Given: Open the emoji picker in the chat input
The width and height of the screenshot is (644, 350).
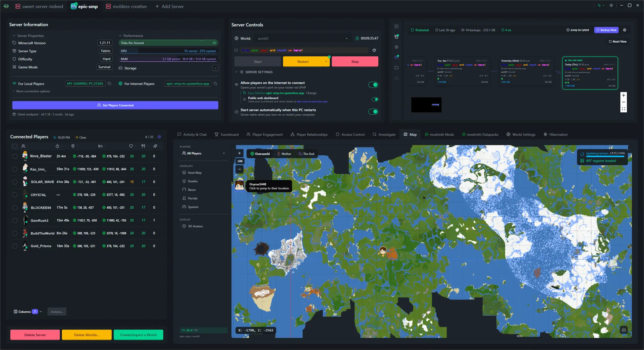Looking at the screenshot, I should pyautogui.click(x=375, y=50).
